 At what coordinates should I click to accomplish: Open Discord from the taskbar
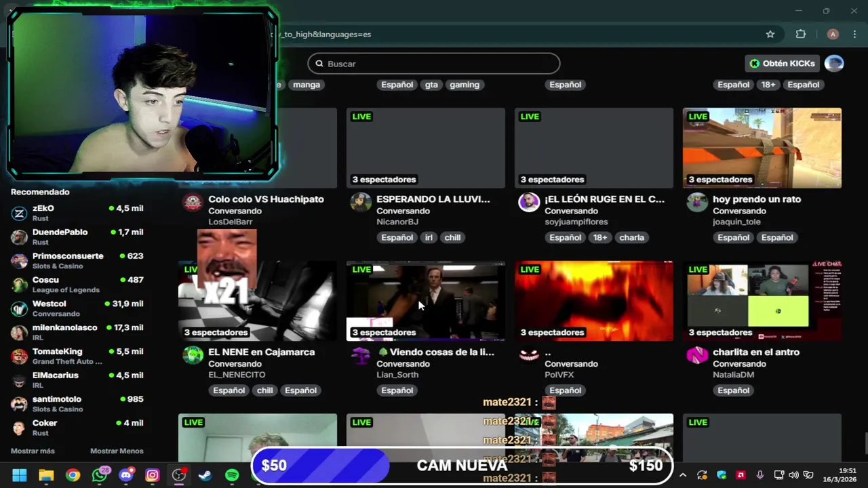tap(126, 475)
